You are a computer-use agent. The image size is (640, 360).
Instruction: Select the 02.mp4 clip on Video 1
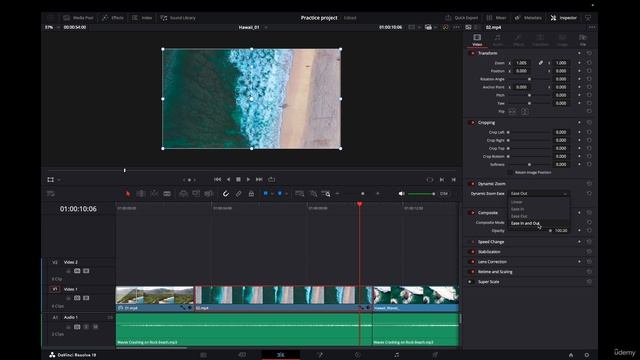[284, 298]
